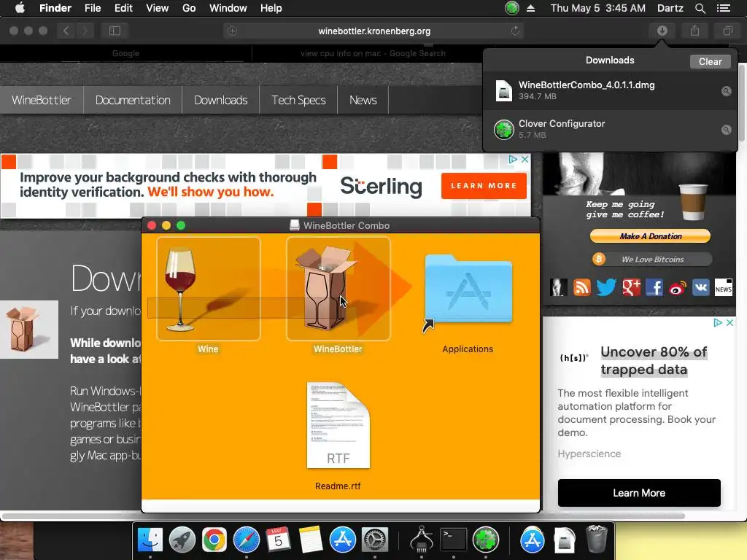Open the Trash in the Dock
Screen dimensions: 747x560
596,539
